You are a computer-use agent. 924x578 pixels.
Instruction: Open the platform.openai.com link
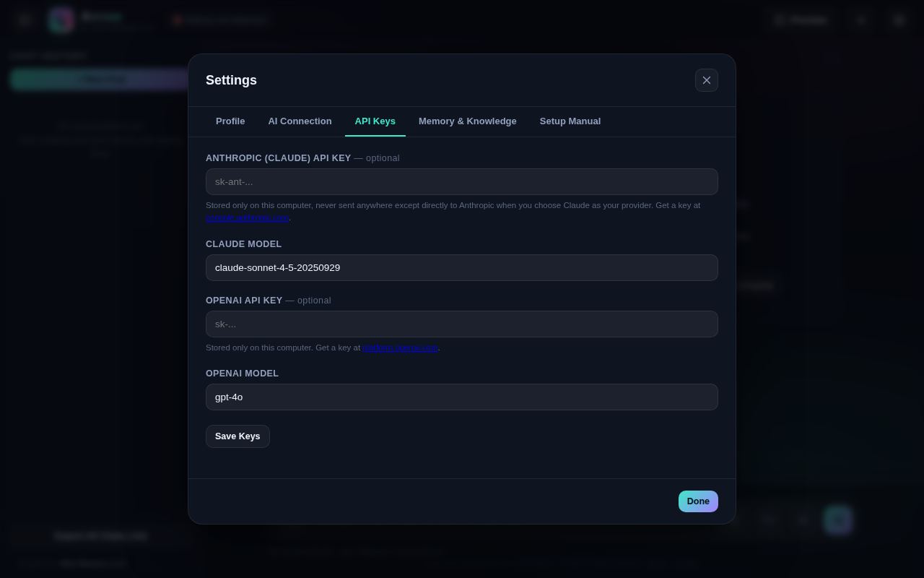[x=400, y=348]
